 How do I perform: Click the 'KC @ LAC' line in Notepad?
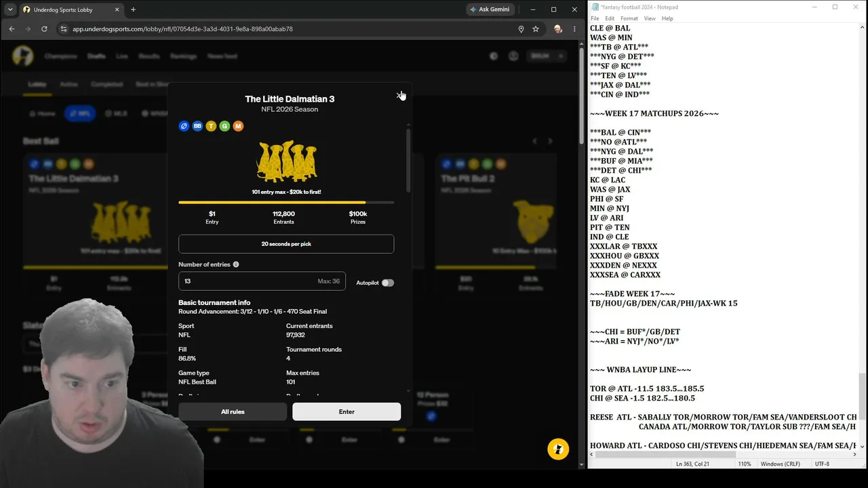[x=608, y=180]
